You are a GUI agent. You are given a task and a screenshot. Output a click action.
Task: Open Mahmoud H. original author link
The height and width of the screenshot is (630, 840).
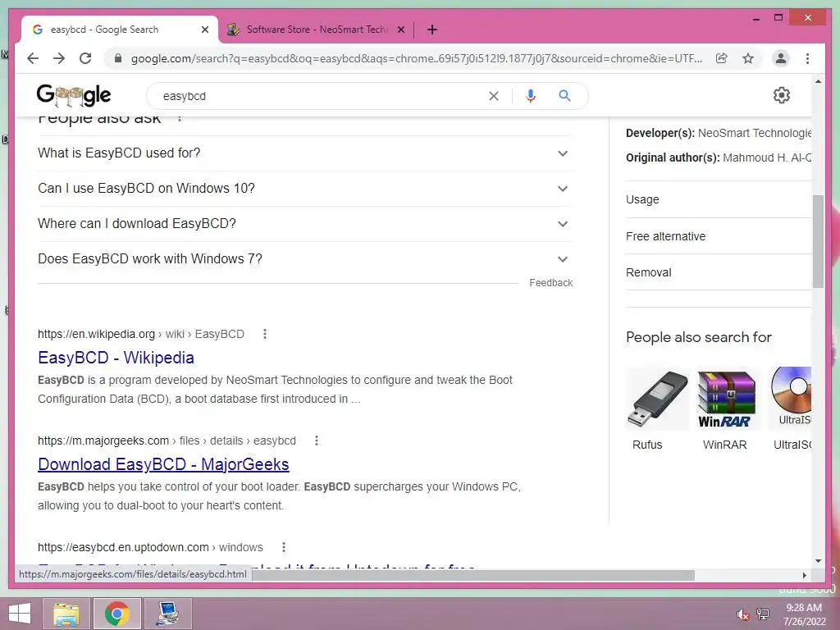767,157
